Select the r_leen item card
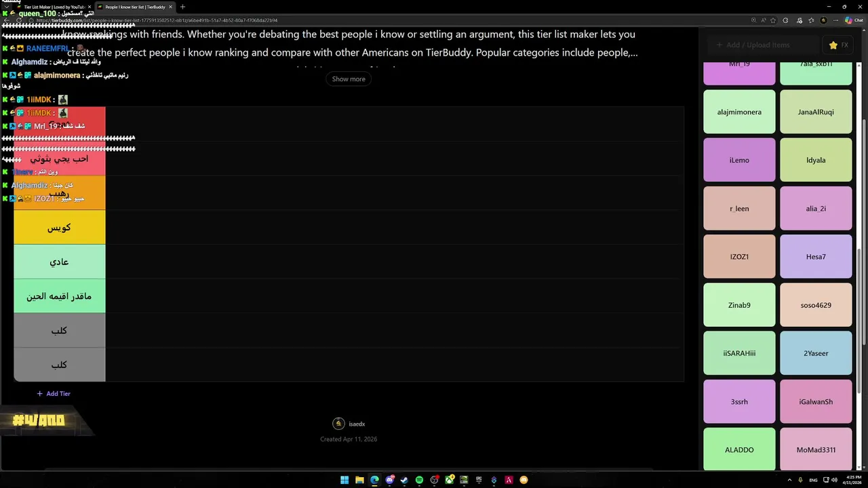The image size is (868, 488). [x=739, y=209]
